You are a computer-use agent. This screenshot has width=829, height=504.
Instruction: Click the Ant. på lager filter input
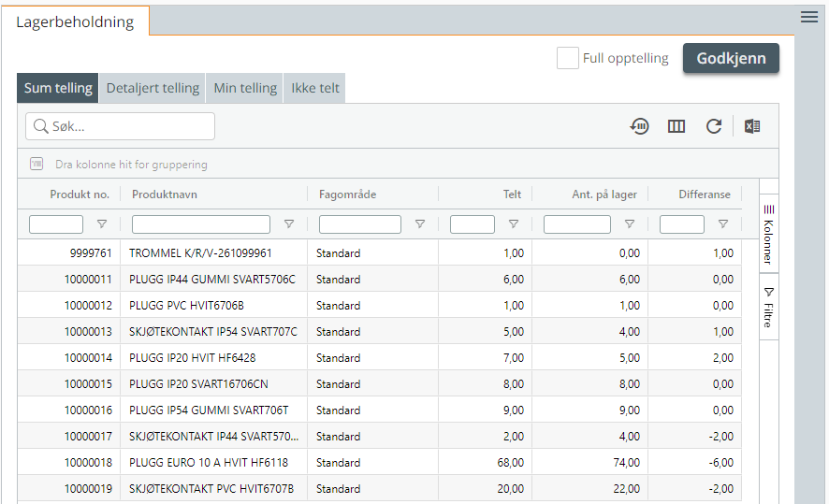click(576, 224)
